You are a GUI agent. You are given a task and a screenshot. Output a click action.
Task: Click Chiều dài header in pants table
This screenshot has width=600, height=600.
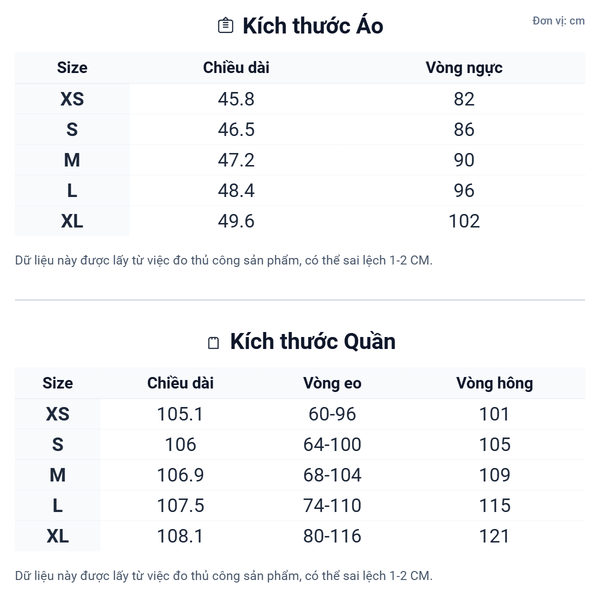[x=180, y=383]
